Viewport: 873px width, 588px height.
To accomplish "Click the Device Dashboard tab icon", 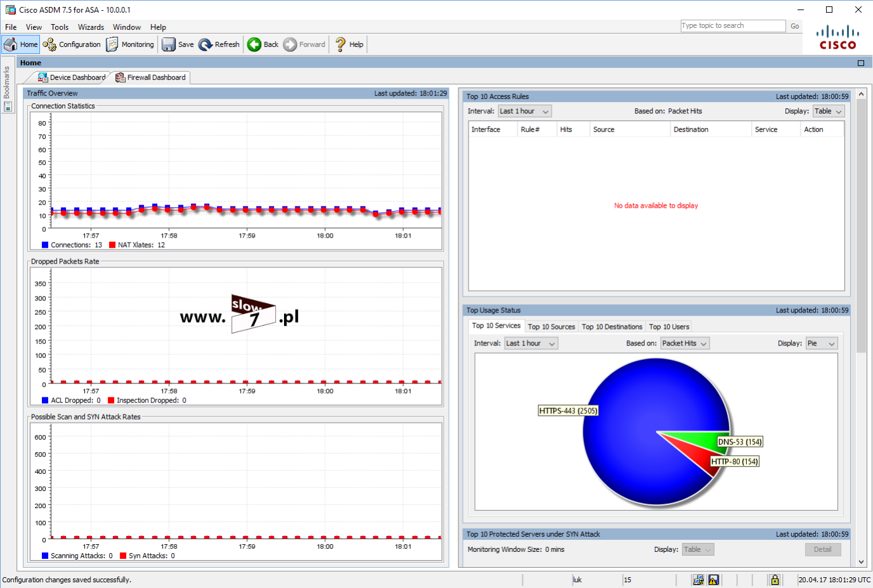I will (42, 77).
